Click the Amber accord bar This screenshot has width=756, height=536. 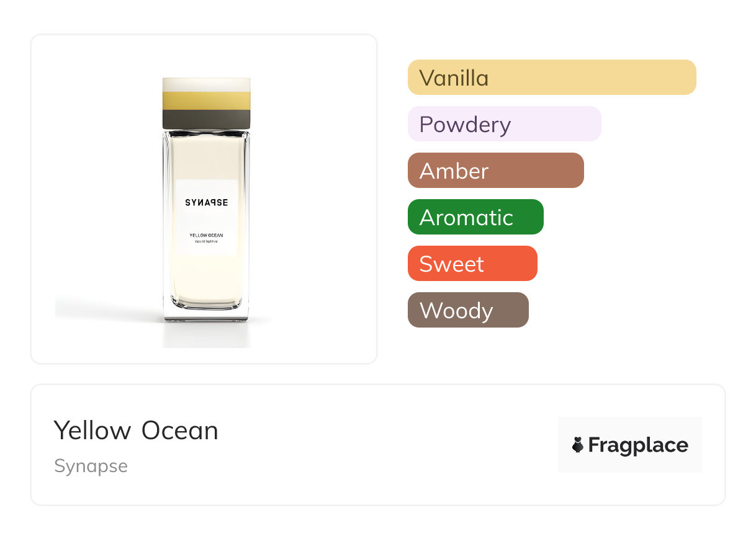pyautogui.click(x=495, y=171)
